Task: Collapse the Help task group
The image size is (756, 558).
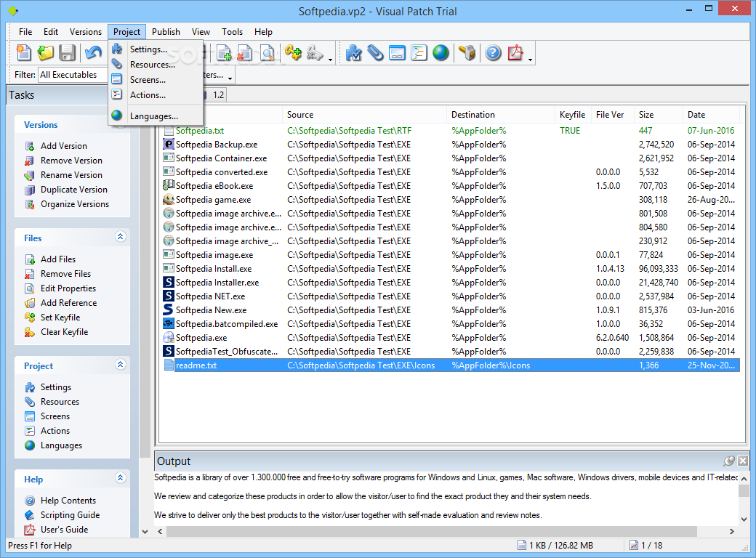Action: pos(121,477)
